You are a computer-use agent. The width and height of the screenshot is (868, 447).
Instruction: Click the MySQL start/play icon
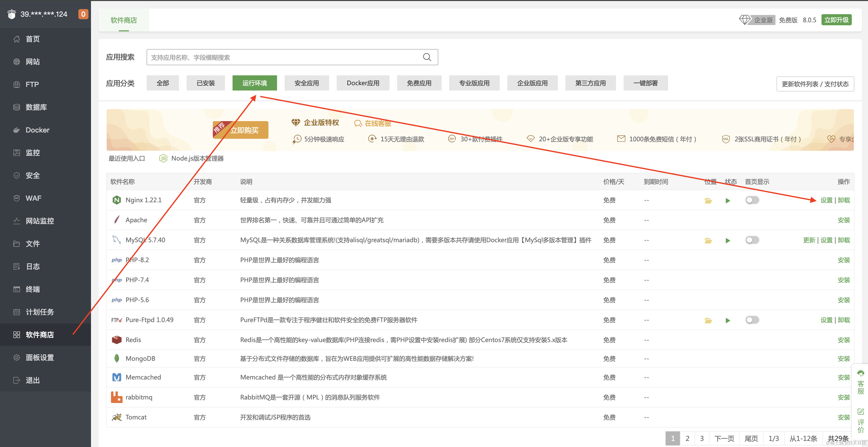pos(728,240)
